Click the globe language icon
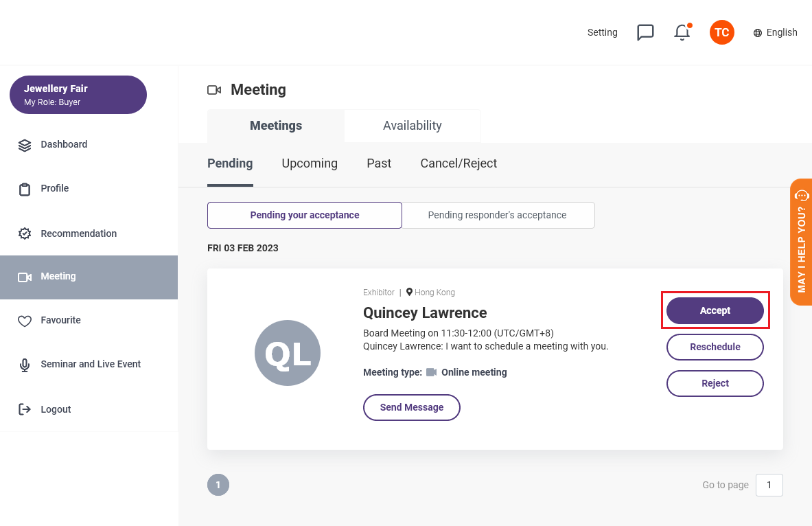 [x=758, y=33]
